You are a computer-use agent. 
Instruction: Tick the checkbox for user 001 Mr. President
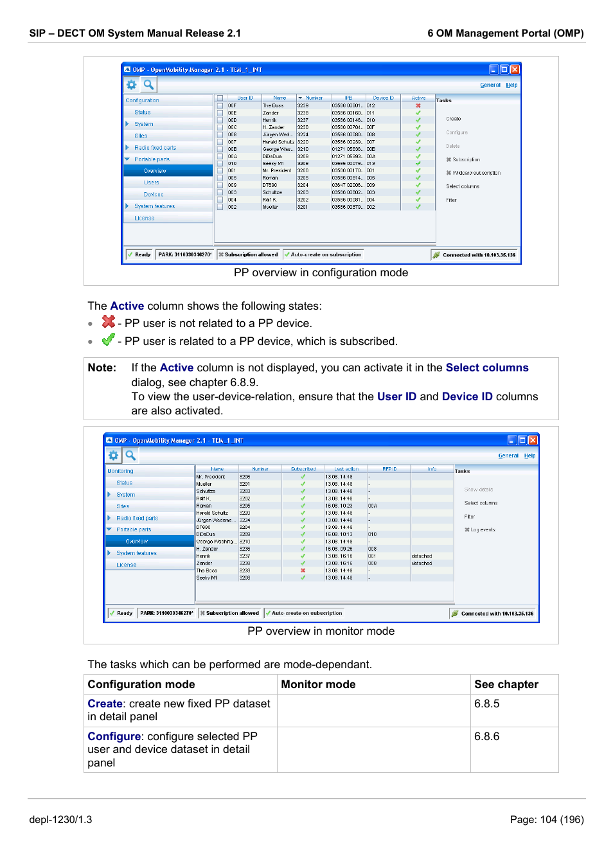pos(220,171)
